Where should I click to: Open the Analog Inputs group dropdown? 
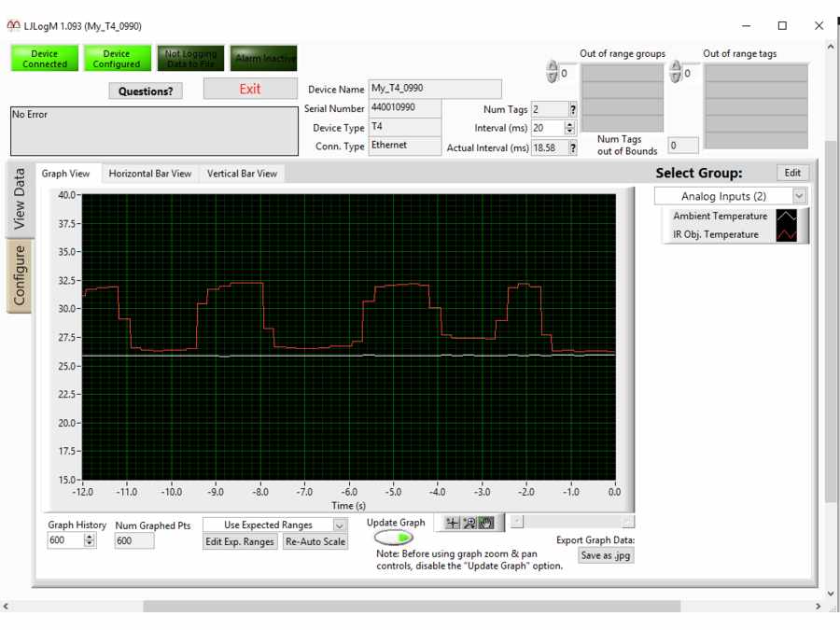pos(796,195)
